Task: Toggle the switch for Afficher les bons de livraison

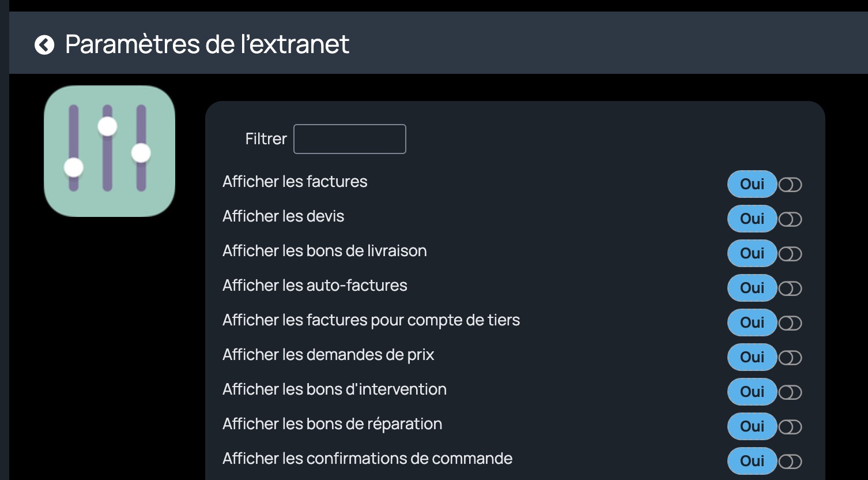Action: [790, 254]
